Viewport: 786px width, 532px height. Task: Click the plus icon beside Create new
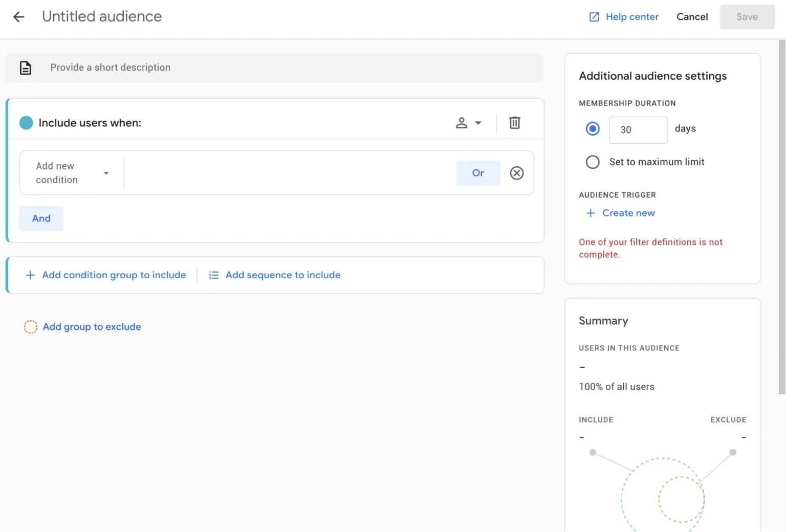click(x=590, y=213)
